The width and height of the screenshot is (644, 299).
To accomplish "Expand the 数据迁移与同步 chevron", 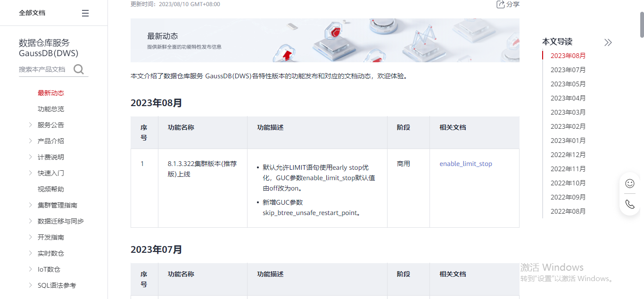I will [31, 221].
